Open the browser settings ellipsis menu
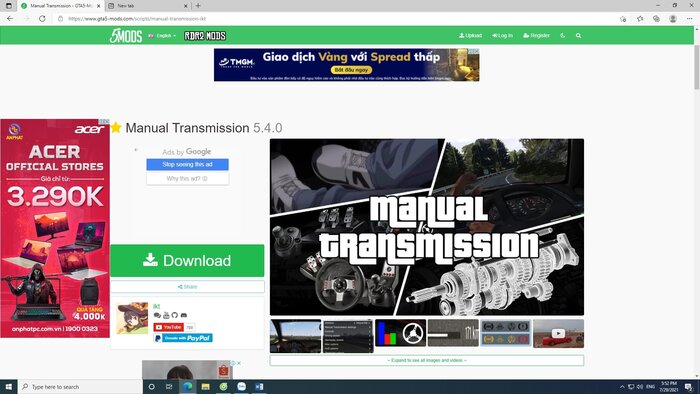 point(689,19)
